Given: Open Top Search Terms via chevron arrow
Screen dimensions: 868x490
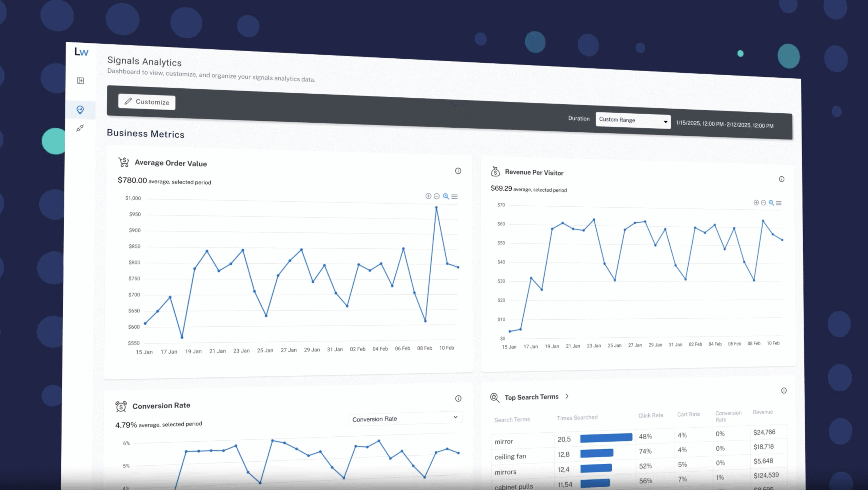Looking at the screenshot, I should coord(567,396).
